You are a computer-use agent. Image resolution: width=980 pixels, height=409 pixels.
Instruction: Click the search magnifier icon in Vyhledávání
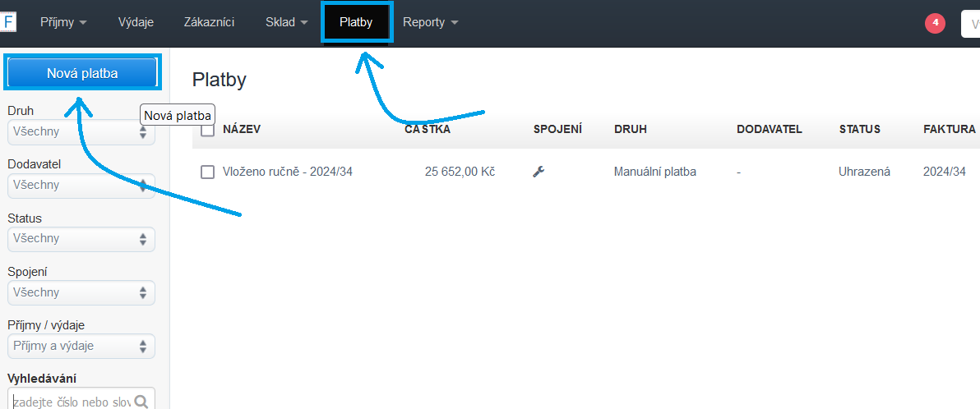pos(141,401)
